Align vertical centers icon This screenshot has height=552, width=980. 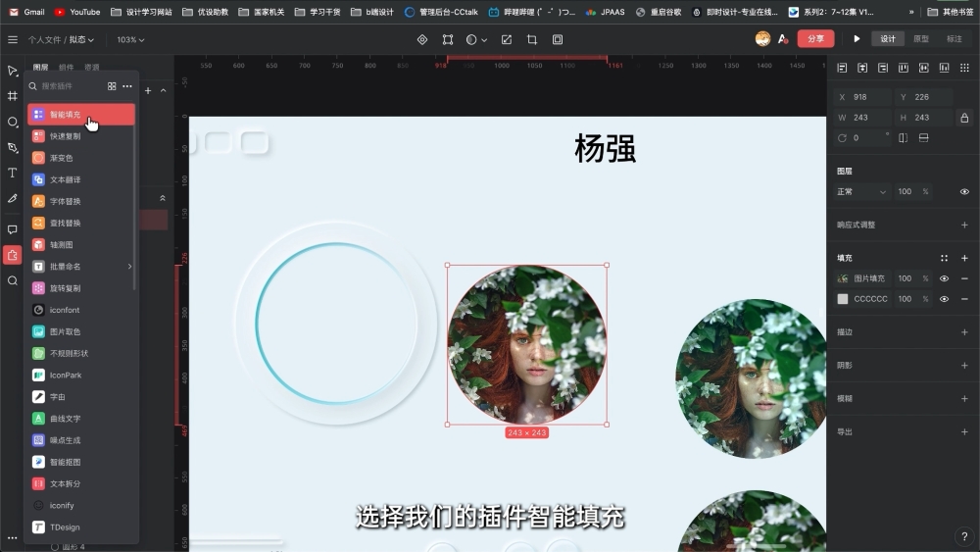click(924, 68)
